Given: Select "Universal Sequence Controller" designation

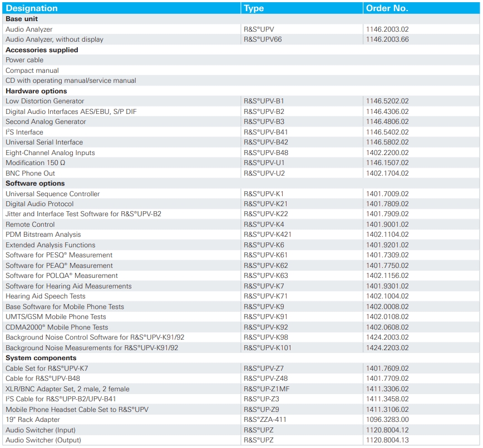Looking at the screenshot, I should click(53, 194).
